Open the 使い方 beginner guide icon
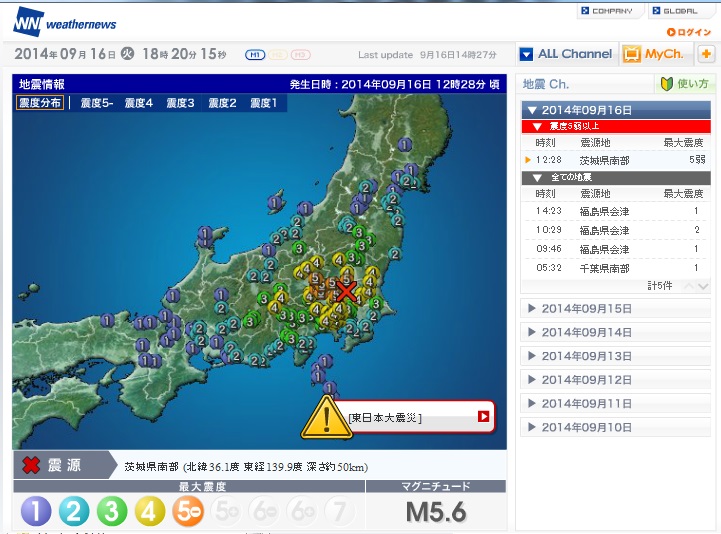The height and width of the screenshot is (534, 721). [x=685, y=84]
